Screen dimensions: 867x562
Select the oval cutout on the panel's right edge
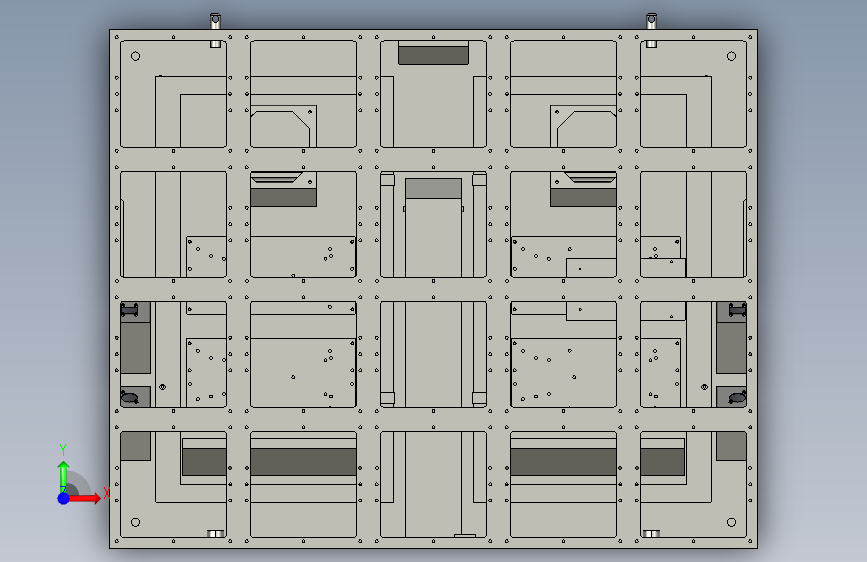(x=737, y=398)
